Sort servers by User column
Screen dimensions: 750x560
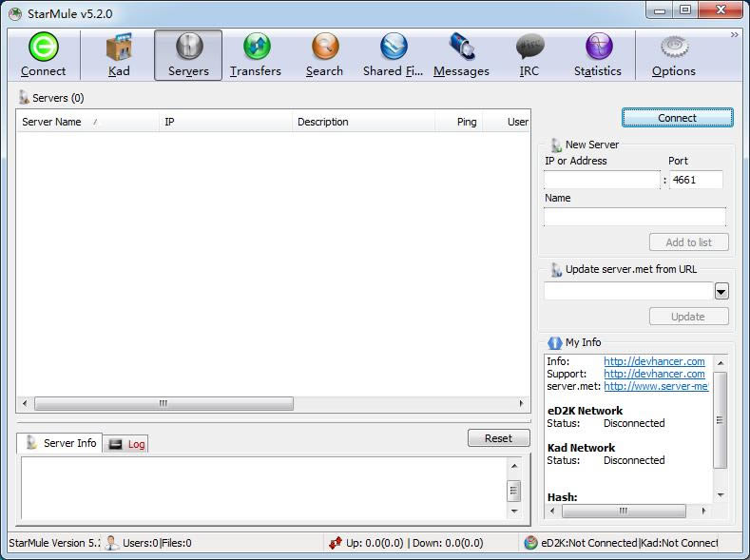point(506,122)
